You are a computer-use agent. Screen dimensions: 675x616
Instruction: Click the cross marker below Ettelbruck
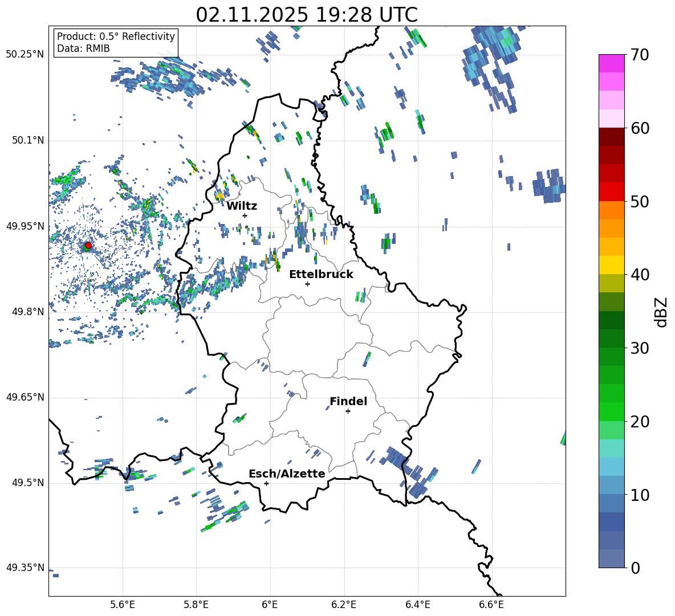coord(307,284)
